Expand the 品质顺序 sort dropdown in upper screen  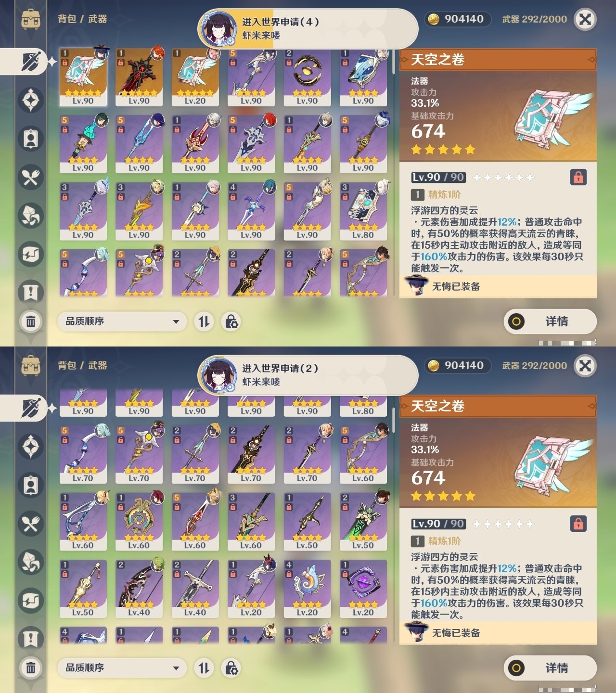pos(122,321)
